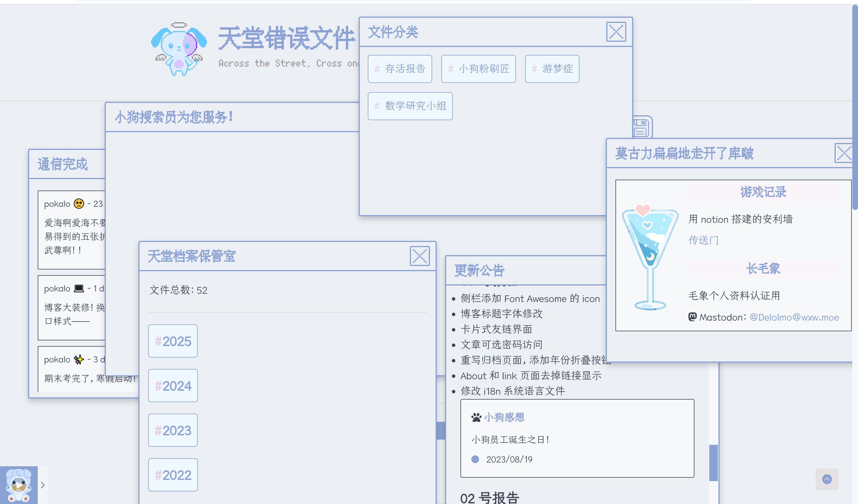Click the 修改 i18n 系统语言文件 list item
Viewport: 858px width, 504px height.
(513, 391)
